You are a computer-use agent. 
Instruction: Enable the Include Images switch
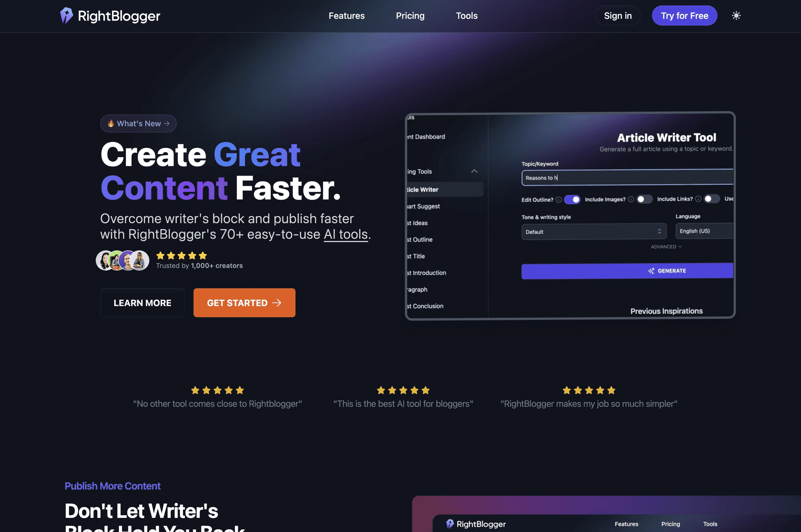[644, 199]
